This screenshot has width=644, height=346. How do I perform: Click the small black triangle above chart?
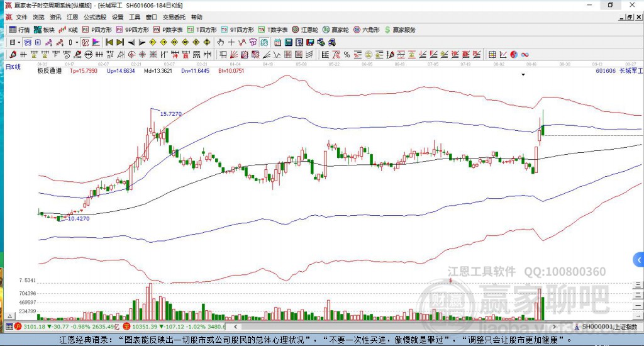point(523,75)
